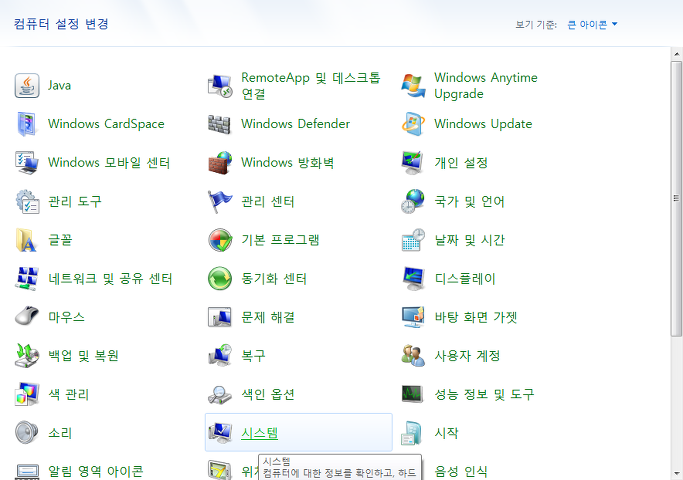
Task: Click the 사용자 계정 link
Action: 467,356
